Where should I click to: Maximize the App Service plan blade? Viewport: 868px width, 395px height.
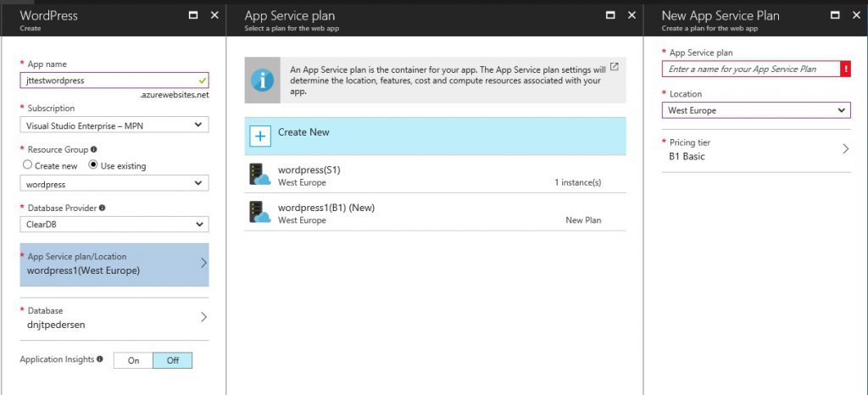(x=610, y=15)
